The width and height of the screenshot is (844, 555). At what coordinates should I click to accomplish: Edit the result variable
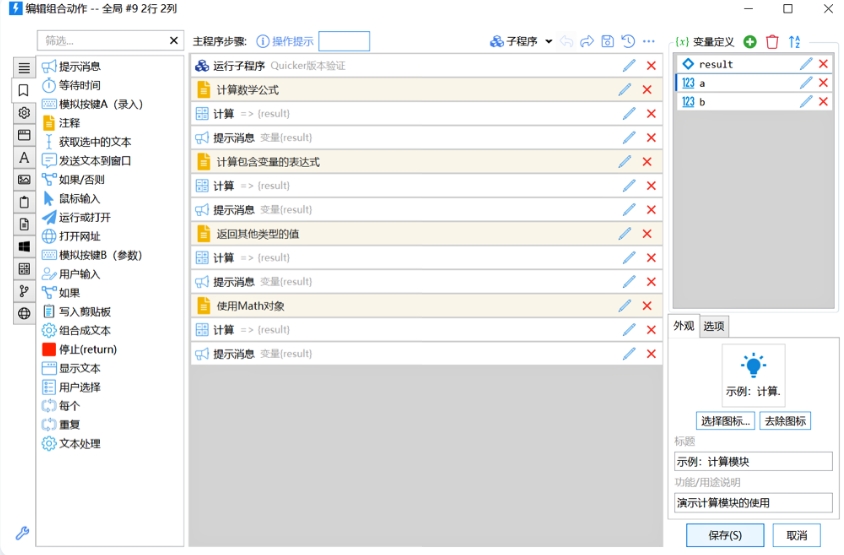click(806, 64)
